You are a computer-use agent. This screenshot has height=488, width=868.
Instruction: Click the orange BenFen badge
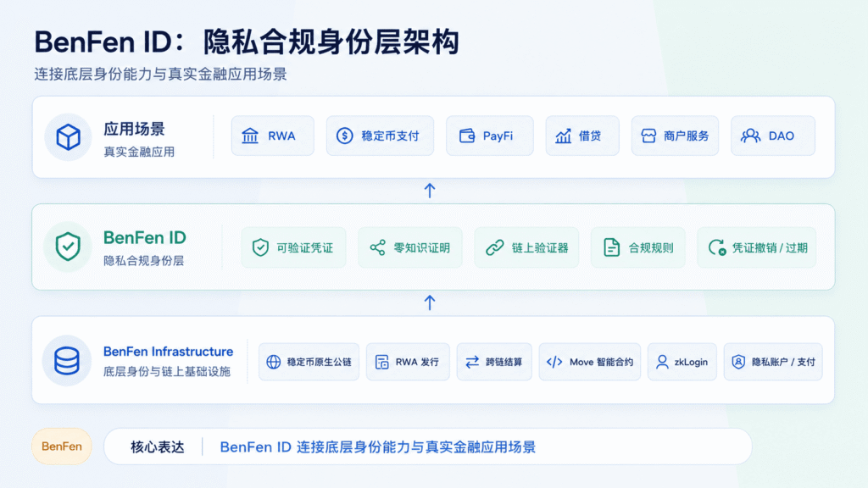tap(61, 446)
